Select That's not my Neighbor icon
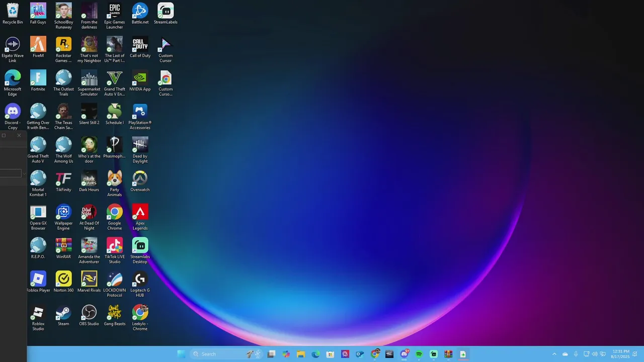The width and height of the screenshot is (644, 362). (x=89, y=50)
